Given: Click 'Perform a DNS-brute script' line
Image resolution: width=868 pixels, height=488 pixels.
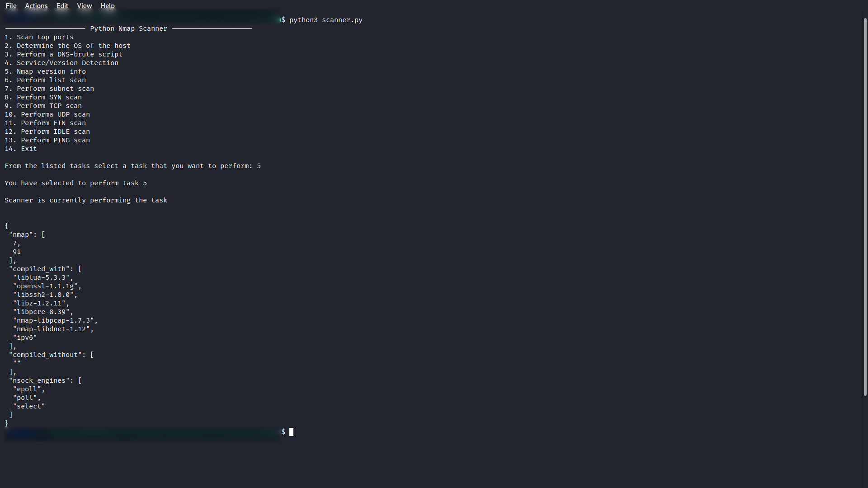Looking at the screenshot, I should pos(69,54).
